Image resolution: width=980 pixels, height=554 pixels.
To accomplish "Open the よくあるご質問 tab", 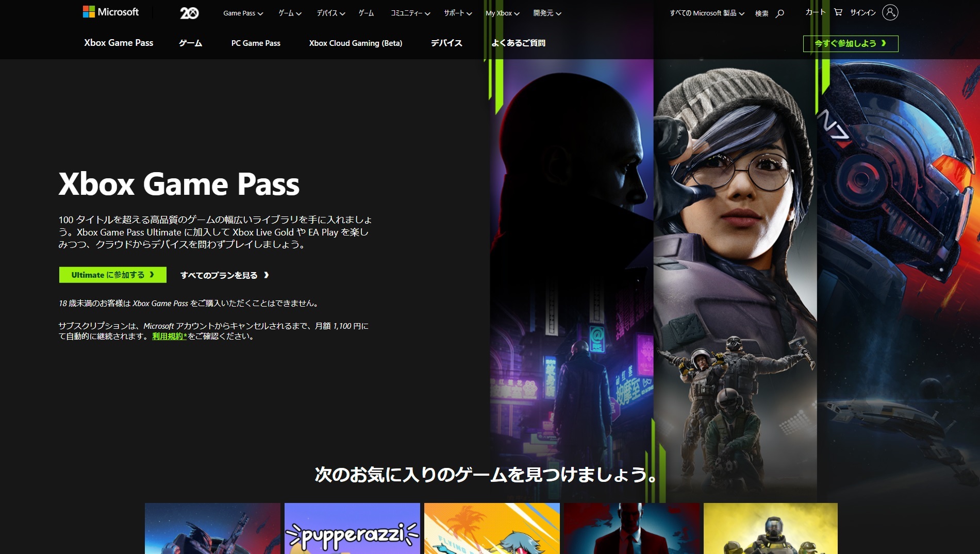I will 518,43.
